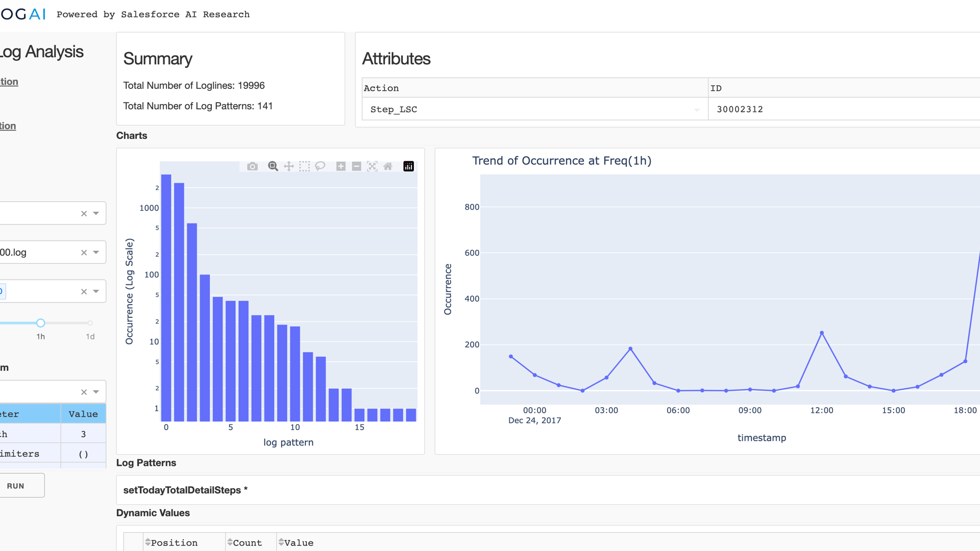Expand the Action Step_LSC dropdown
The image size is (980, 551).
tap(697, 110)
